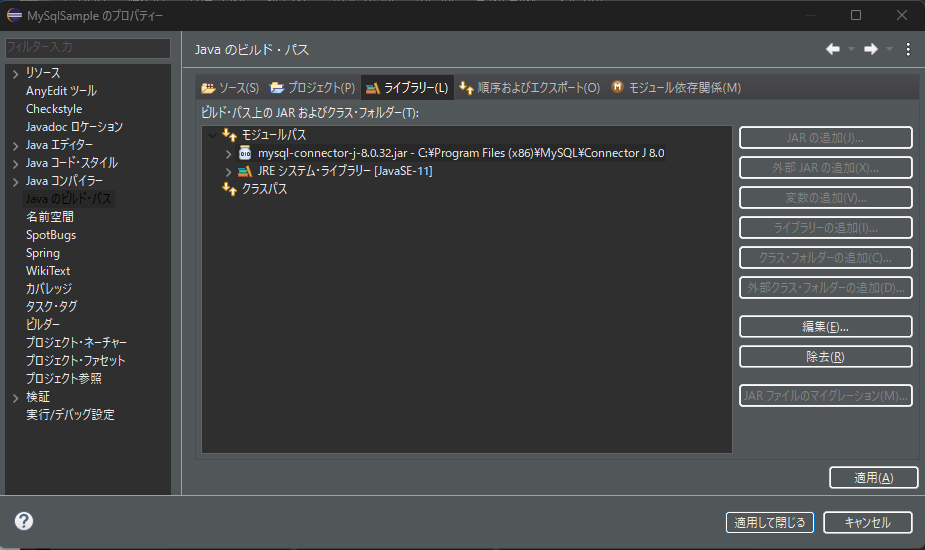Screen dimensions: 925x550
Task: Select the ライブラリー(L) tab
Action: click(x=407, y=88)
